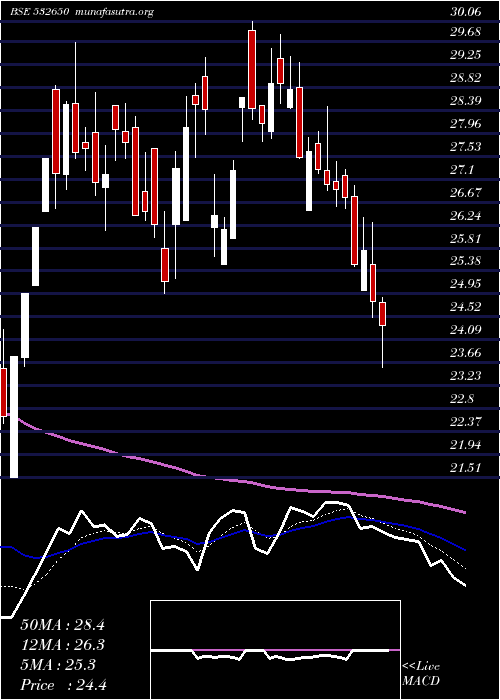This screenshot has height=700, width=500.
Task: Click the '5MA : 25.3' readout
Action: (58, 665)
